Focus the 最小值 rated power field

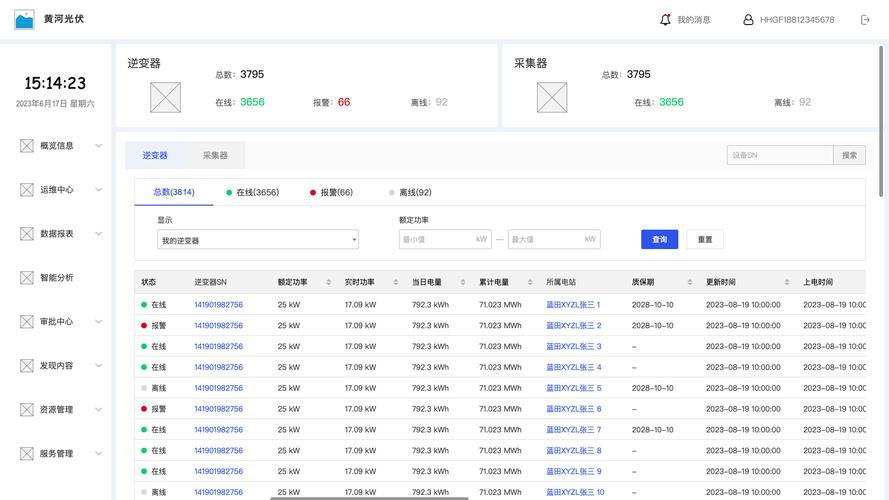445,239
